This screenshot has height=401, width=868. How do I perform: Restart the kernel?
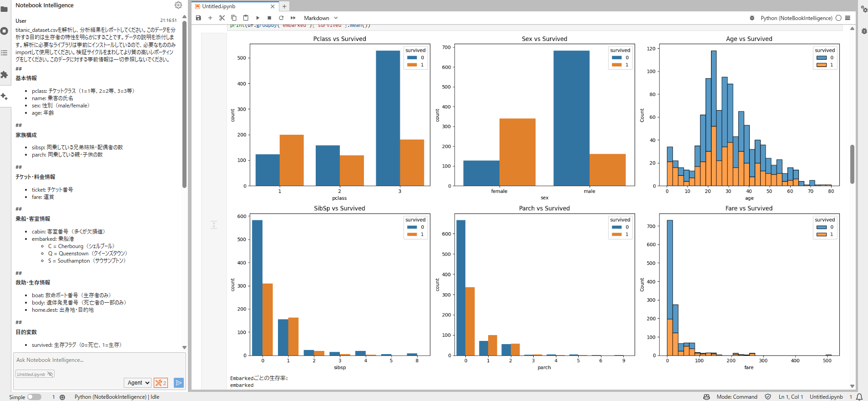[281, 18]
